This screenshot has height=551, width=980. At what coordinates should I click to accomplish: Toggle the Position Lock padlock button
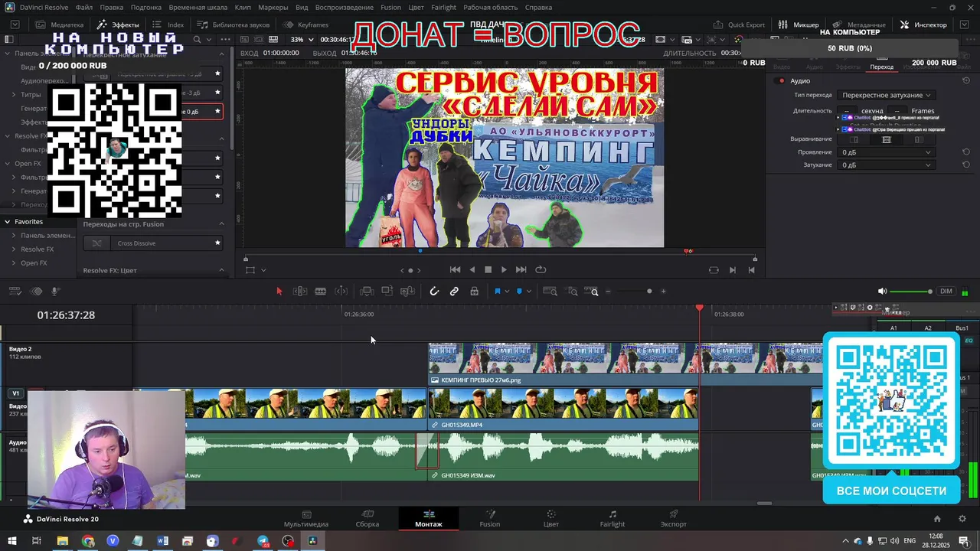coord(475,291)
